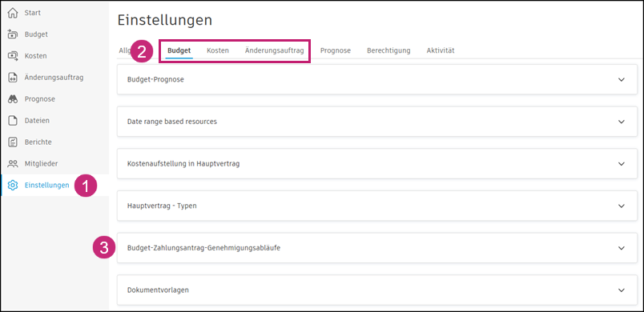Switch to the Prognose settings tab
Screen dimensions: 644x312
click(336, 50)
